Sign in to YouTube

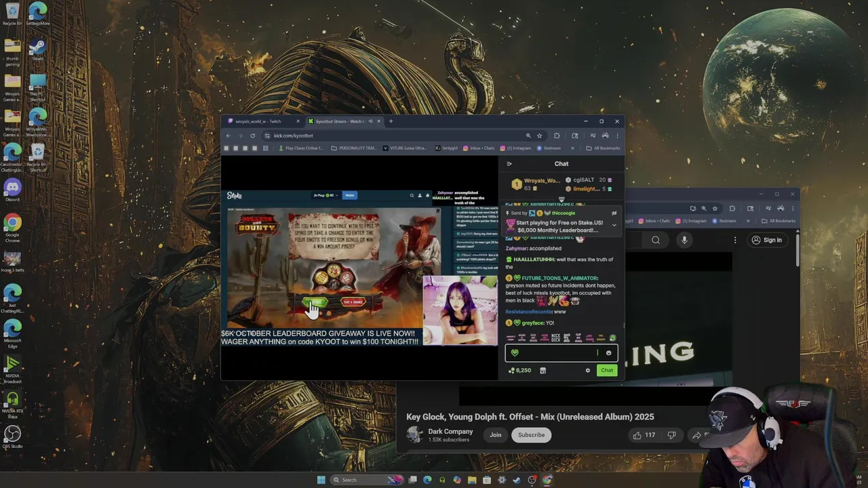(766, 240)
